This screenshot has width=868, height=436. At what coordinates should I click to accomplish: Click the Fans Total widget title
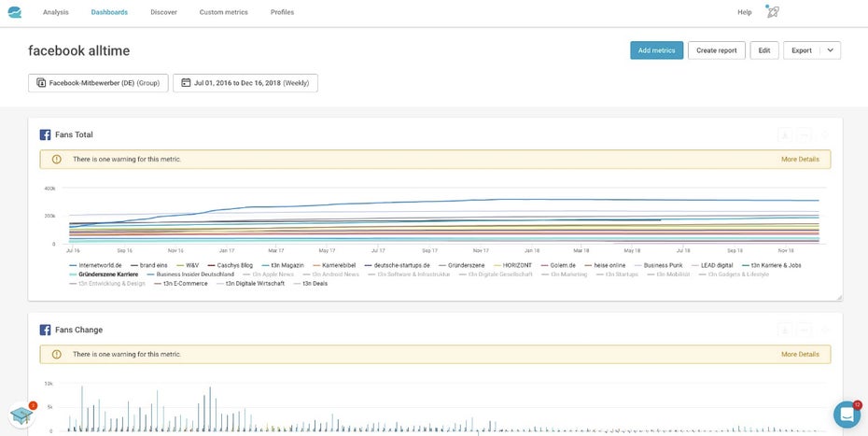click(x=74, y=134)
